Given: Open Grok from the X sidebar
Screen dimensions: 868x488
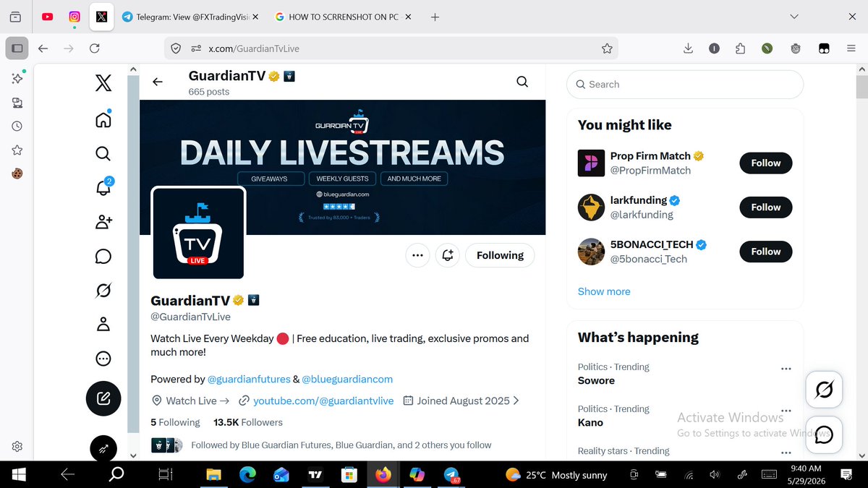Looking at the screenshot, I should (103, 290).
